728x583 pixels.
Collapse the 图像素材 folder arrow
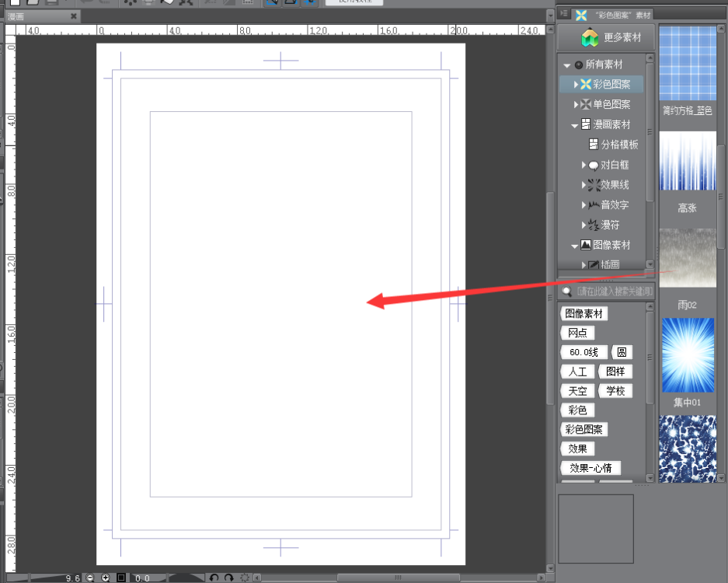tap(575, 246)
